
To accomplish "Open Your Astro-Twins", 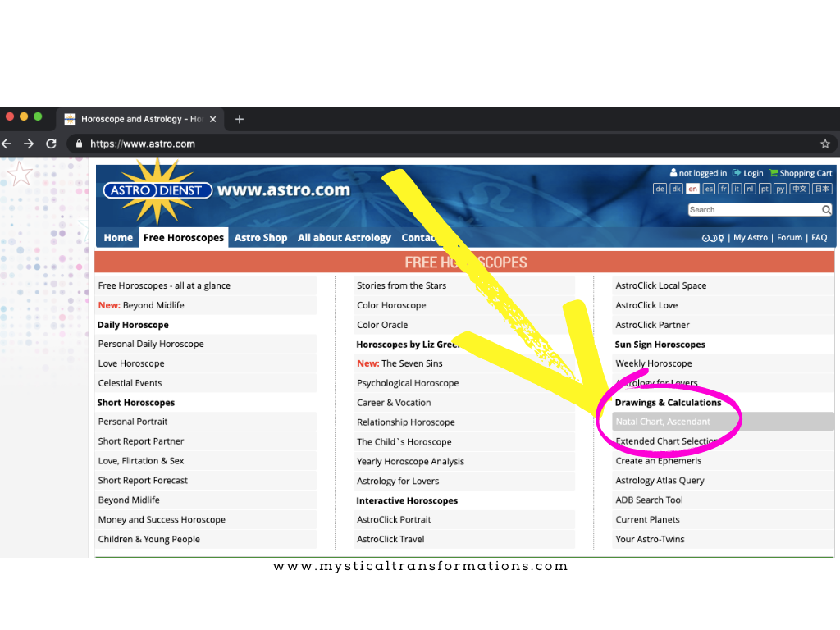I will coord(724,539).
